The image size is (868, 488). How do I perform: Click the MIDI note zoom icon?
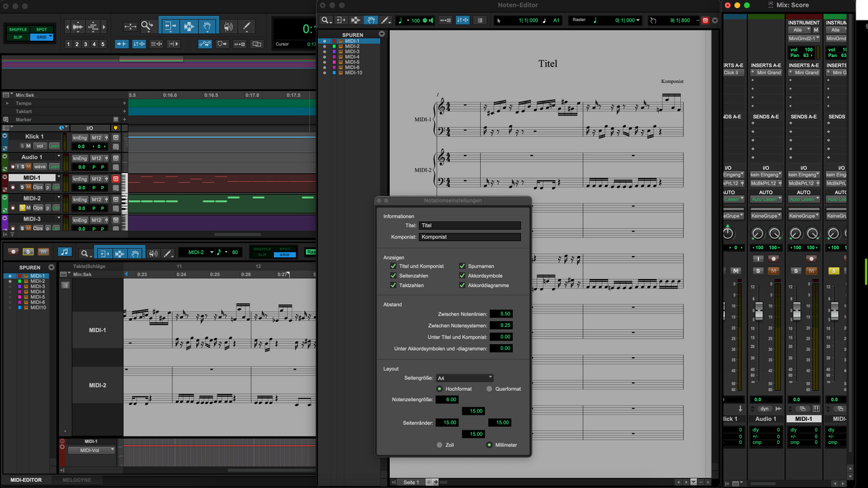click(x=94, y=27)
